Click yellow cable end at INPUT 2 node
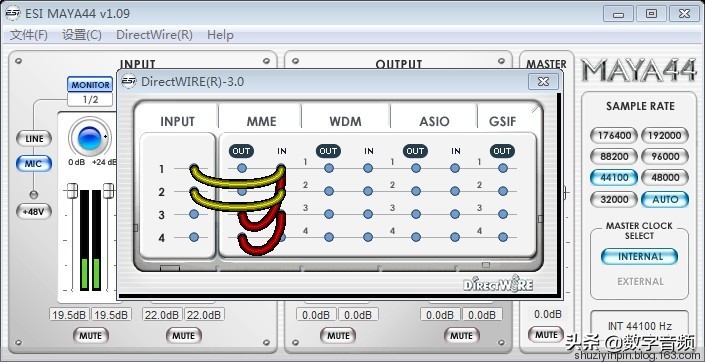Viewport: 705px width, 362px height. click(x=194, y=192)
